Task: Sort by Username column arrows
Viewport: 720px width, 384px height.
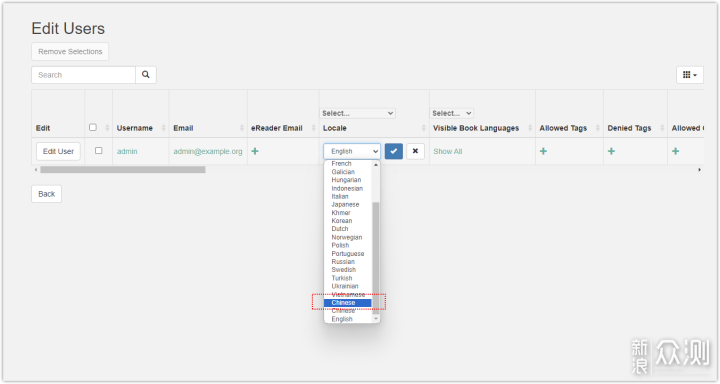Action: [163, 128]
